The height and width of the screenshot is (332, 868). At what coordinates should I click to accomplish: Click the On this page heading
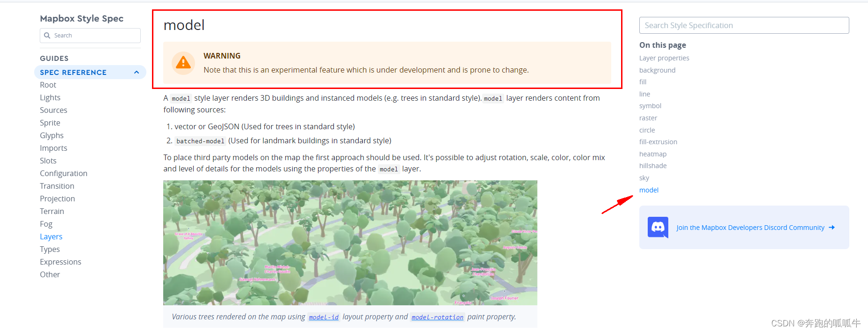pos(663,45)
